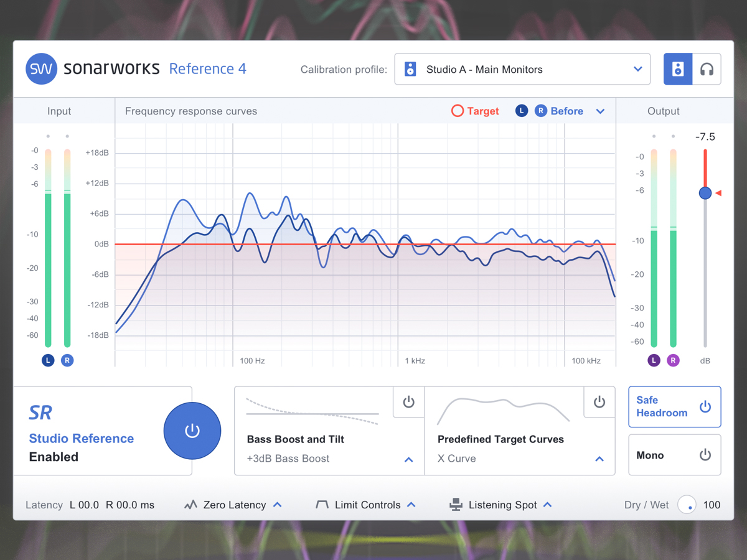Click the 1 kHz frequency axis label
Screen dimensions: 747x560
pos(415,360)
